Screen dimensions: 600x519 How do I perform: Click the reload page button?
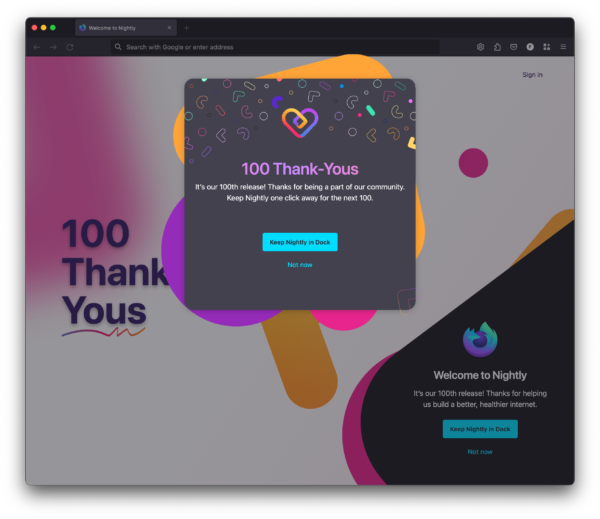(x=70, y=47)
